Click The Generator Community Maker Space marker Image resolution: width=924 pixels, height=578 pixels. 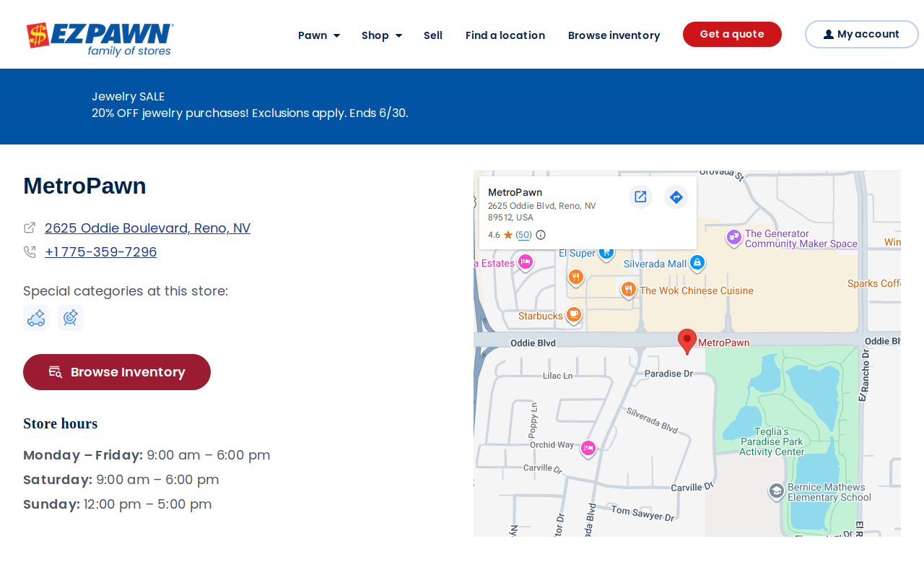coord(734,237)
